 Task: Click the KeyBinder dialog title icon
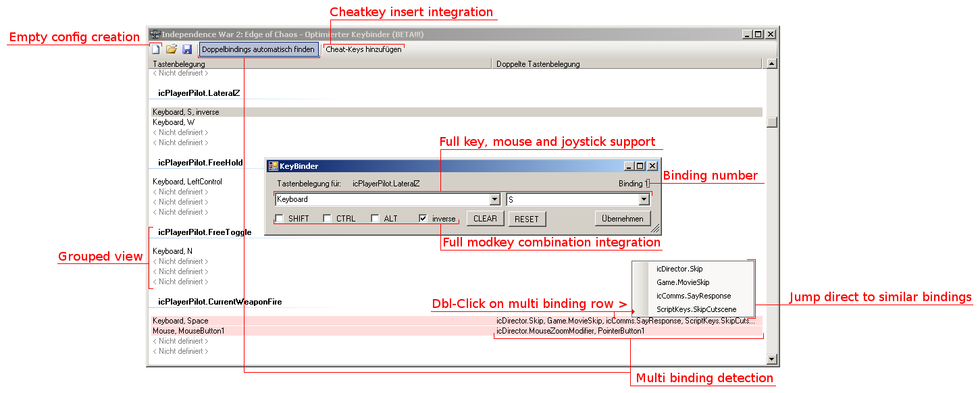point(273,165)
